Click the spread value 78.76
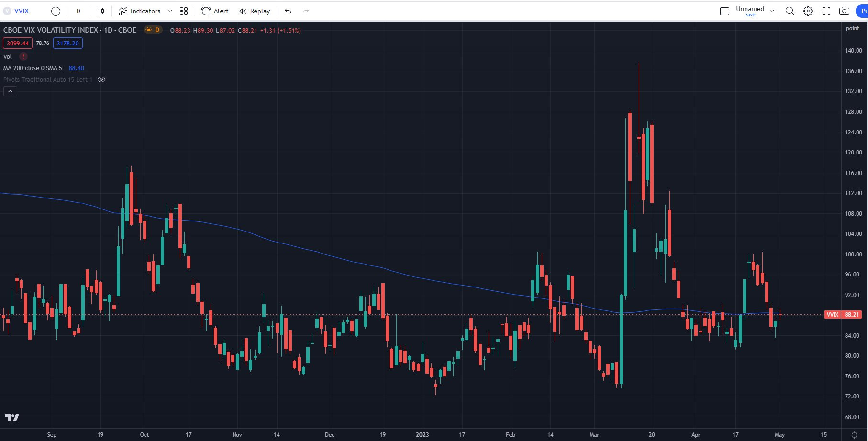868x441 pixels. [x=43, y=43]
